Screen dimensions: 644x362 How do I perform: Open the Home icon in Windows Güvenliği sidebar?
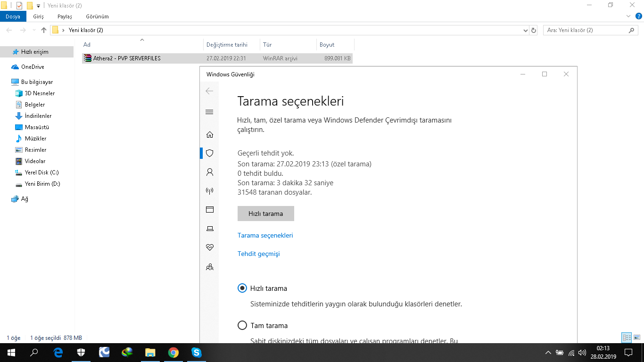click(x=210, y=135)
